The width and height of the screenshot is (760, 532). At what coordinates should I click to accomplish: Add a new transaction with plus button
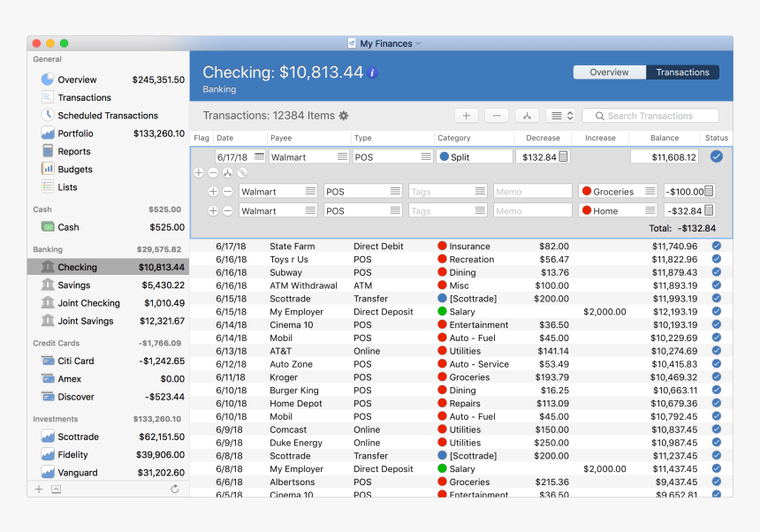click(467, 116)
